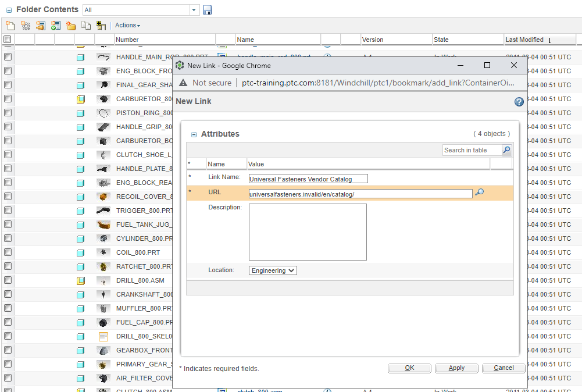582x392 pixels.
Task: Click the part type icon for the TRIGGER_800.PRT row
Action: click(x=81, y=211)
